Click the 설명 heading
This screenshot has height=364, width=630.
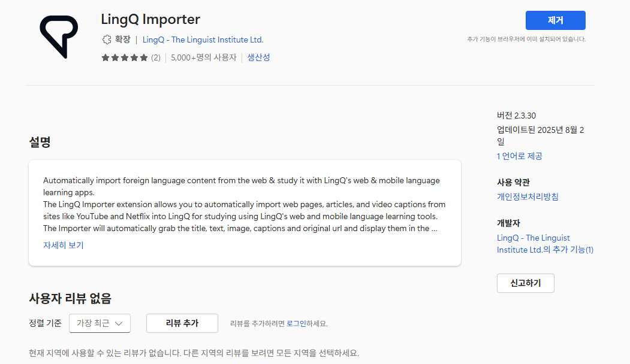click(40, 142)
